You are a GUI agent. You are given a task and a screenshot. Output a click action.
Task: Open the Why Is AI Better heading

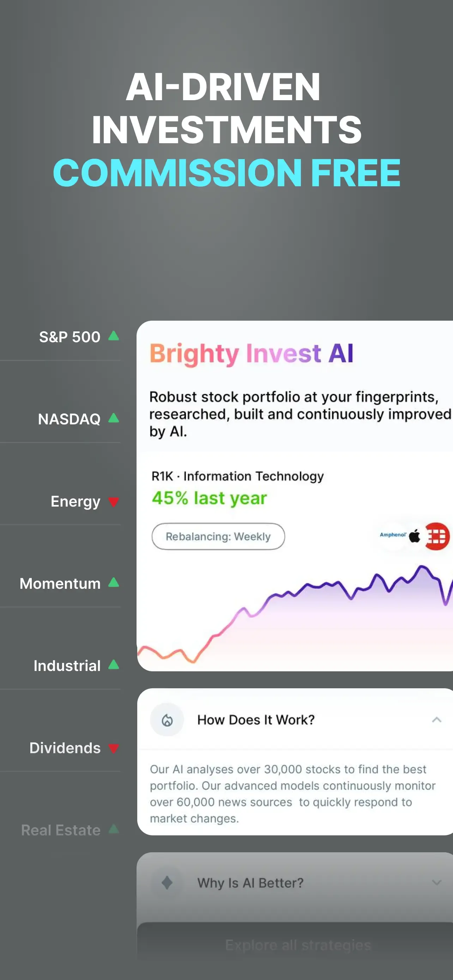pos(250,883)
